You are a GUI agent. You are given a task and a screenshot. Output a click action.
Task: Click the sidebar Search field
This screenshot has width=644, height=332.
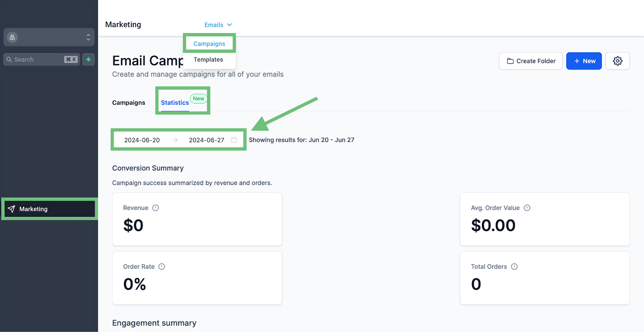click(x=42, y=59)
